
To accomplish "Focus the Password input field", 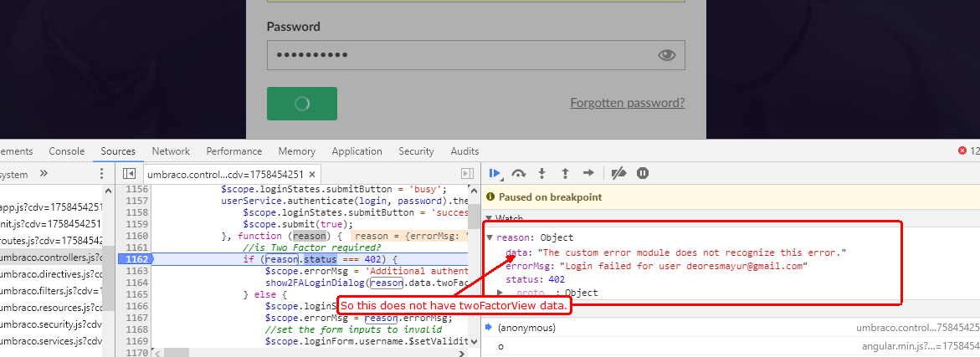I will pyautogui.click(x=475, y=55).
